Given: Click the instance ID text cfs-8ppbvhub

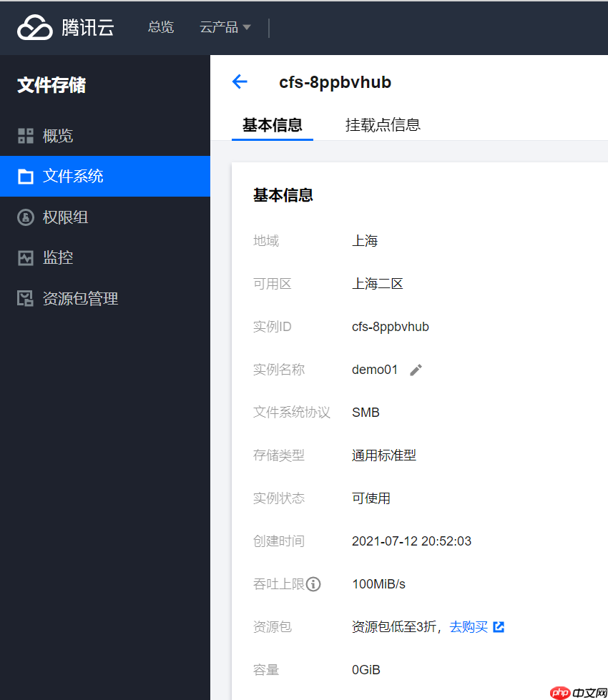Looking at the screenshot, I should coord(391,327).
